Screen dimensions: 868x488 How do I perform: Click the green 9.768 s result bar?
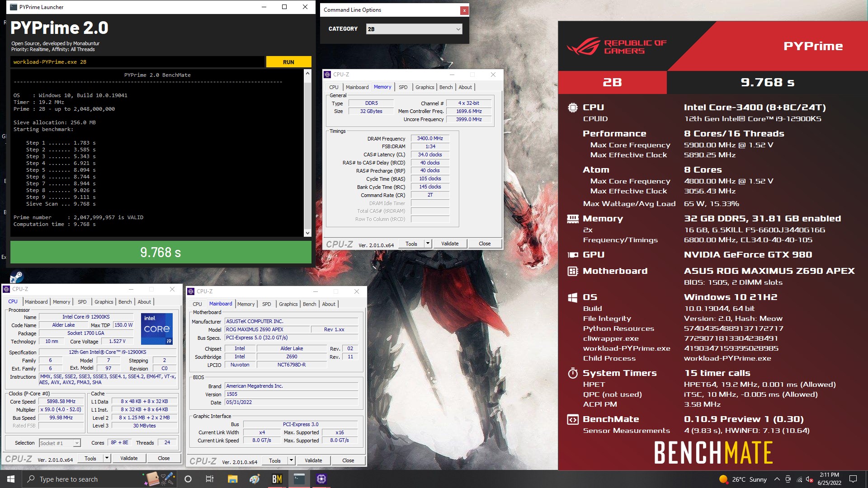[160, 252]
